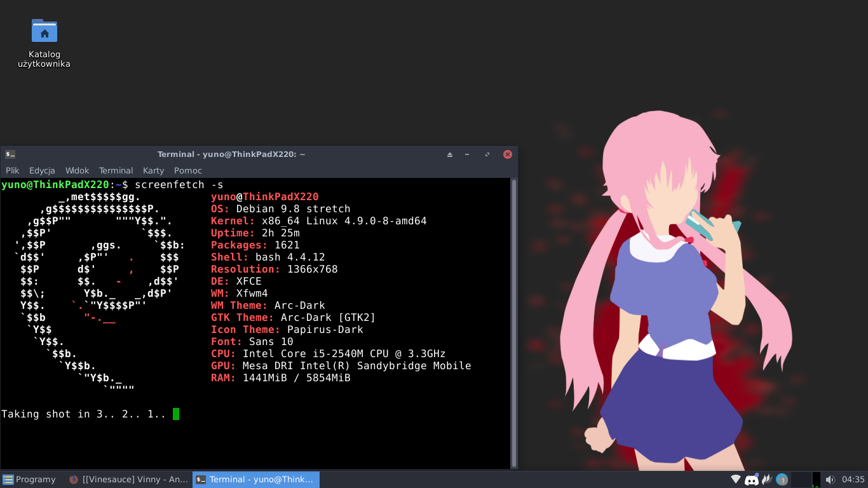
Task: Click the green terminal cursor block
Action: [176, 414]
